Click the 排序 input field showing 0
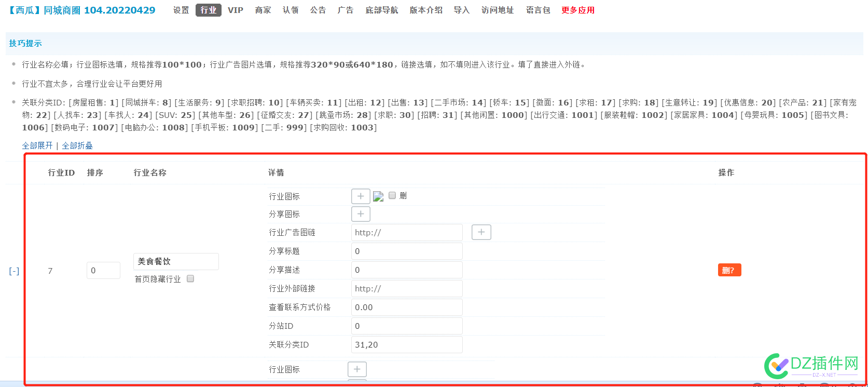The width and height of the screenshot is (868, 387). coord(103,270)
